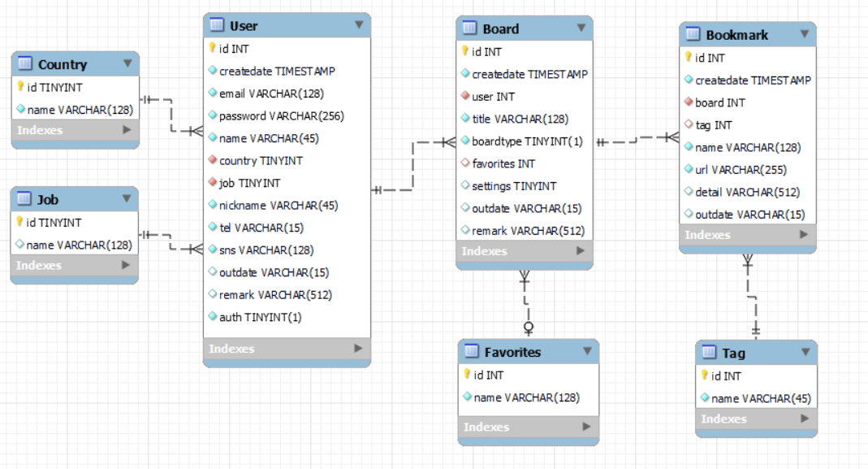Click the key icon of Country id

[x=20, y=86]
